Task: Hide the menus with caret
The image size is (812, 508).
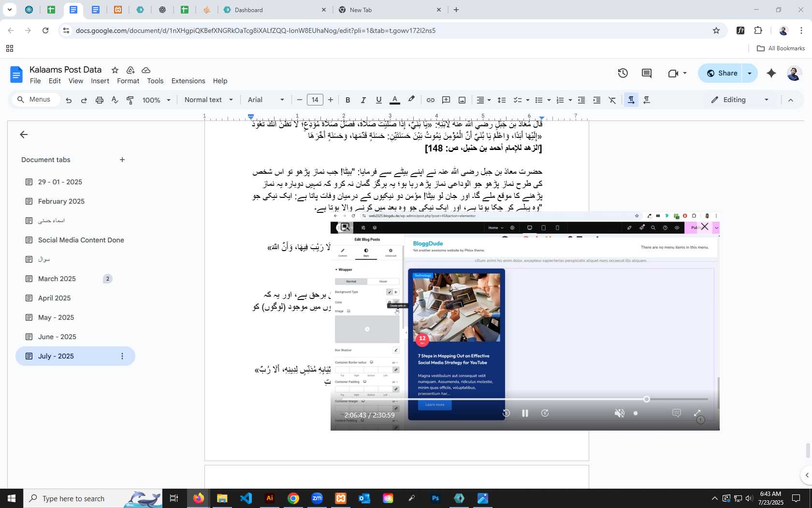Action: (x=791, y=100)
